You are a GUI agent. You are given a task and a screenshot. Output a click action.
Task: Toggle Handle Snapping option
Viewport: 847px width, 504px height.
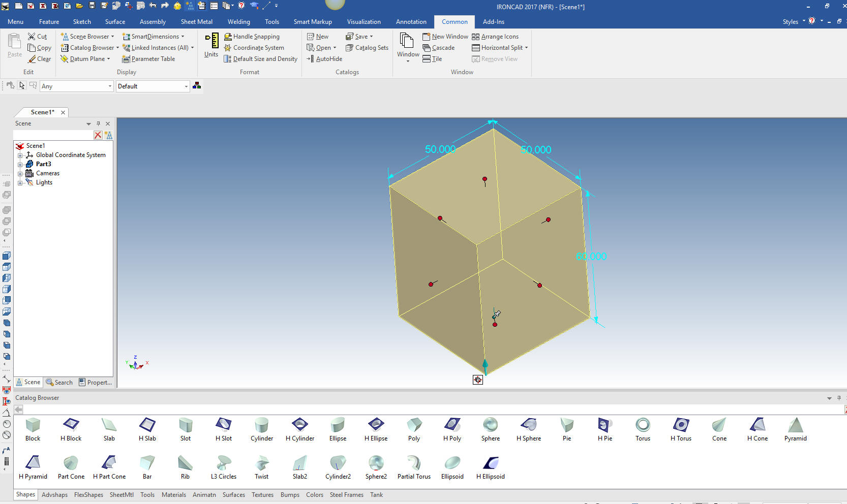tap(252, 37)
